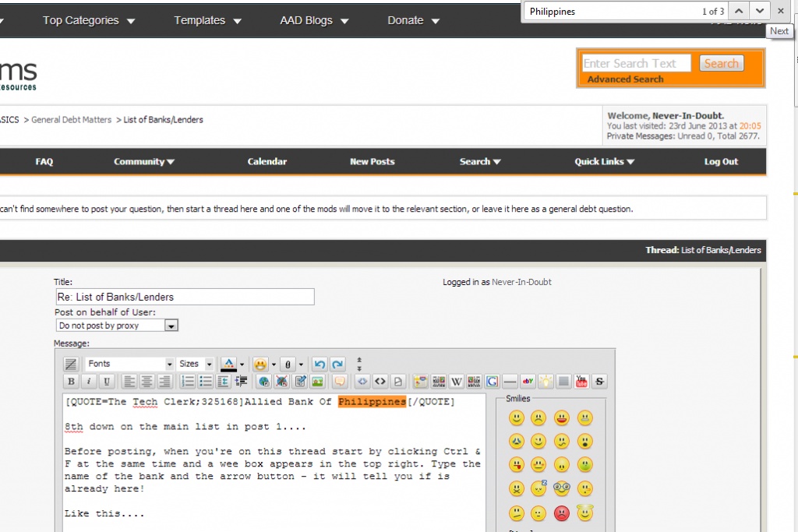Insert an ordered numbered list
The width and height of the screenshot is (798, 532).
187,382
